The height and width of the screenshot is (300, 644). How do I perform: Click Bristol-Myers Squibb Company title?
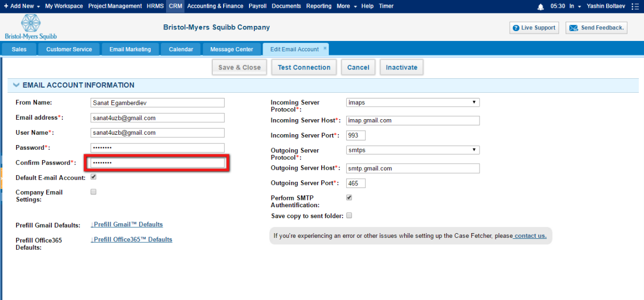pyautogui.click(x=216, y=27)
